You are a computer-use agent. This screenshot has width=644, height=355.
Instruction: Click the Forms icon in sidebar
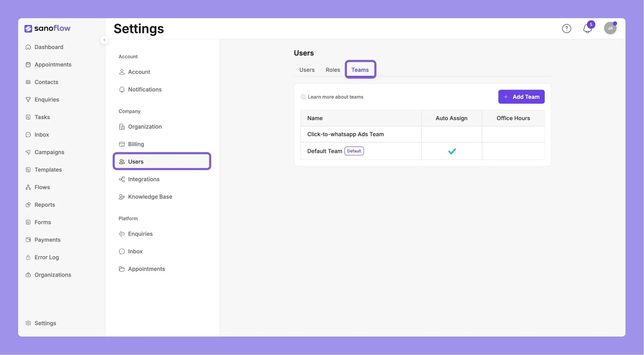28,222
